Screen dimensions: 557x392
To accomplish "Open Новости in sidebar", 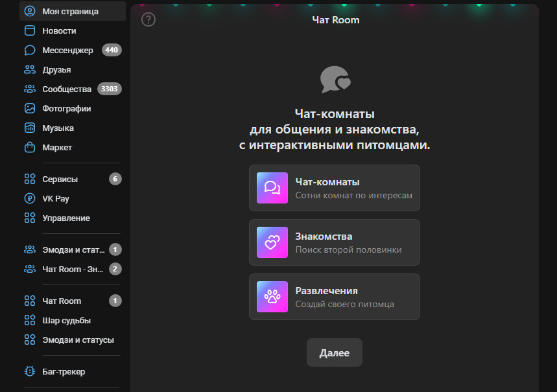I will 59,31.
